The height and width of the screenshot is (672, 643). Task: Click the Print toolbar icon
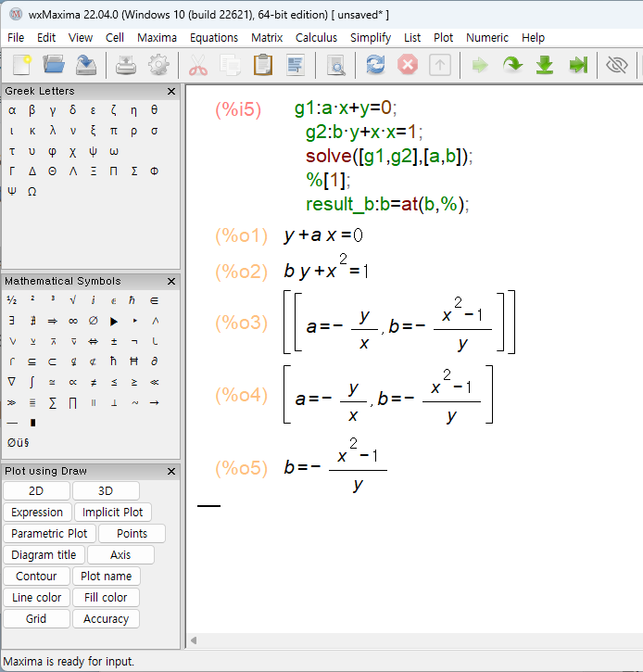(126, 65)
